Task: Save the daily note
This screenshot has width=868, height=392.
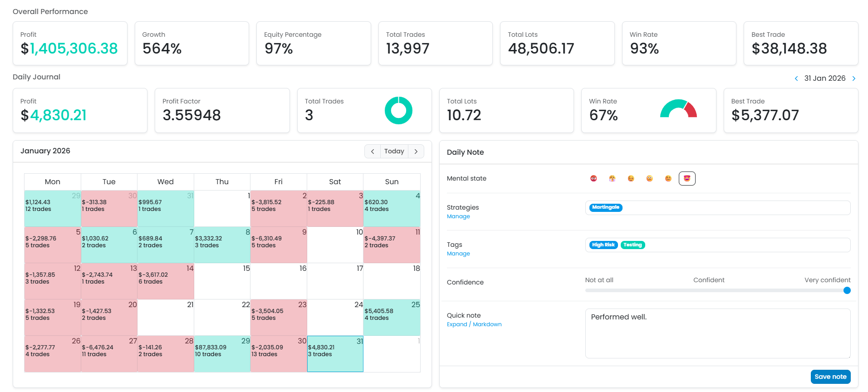Action: point(830,377)
